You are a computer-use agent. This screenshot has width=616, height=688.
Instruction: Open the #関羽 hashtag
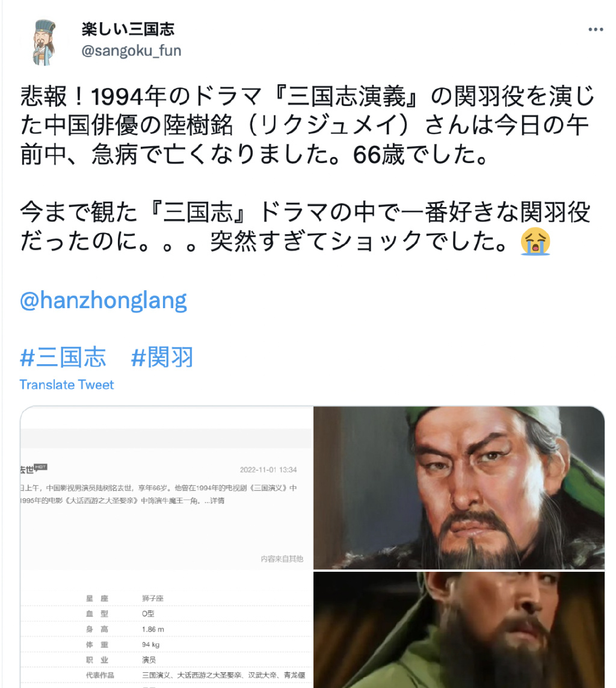(162, 357)
